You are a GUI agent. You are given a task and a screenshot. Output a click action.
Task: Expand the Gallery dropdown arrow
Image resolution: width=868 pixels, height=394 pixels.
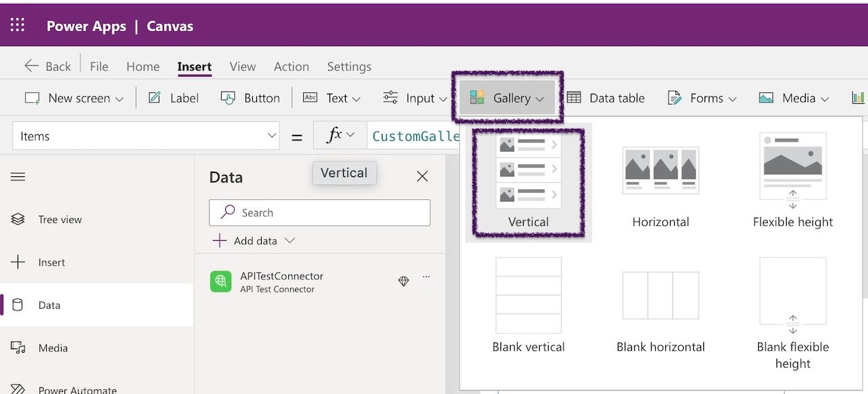point(540,99)
